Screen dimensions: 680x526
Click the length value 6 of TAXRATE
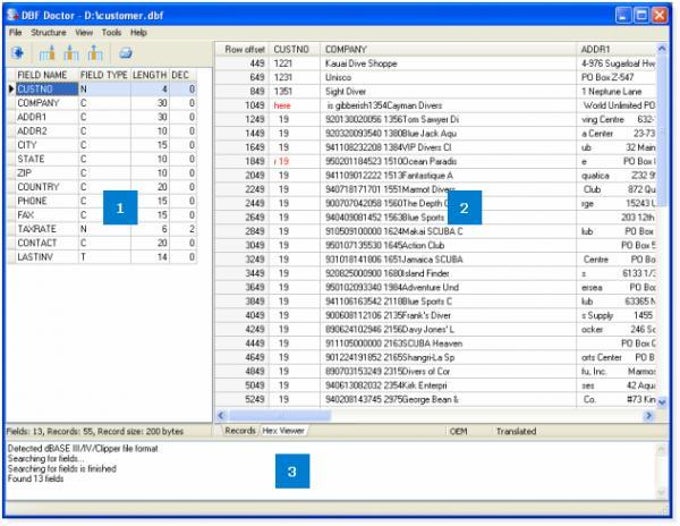click(x=150, y=229)
